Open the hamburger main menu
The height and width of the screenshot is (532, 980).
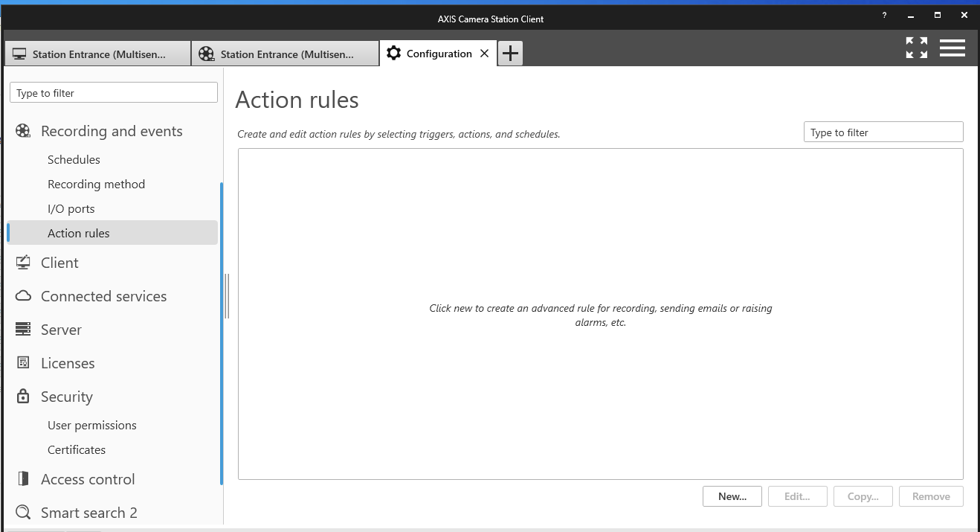tap(952, 48)
